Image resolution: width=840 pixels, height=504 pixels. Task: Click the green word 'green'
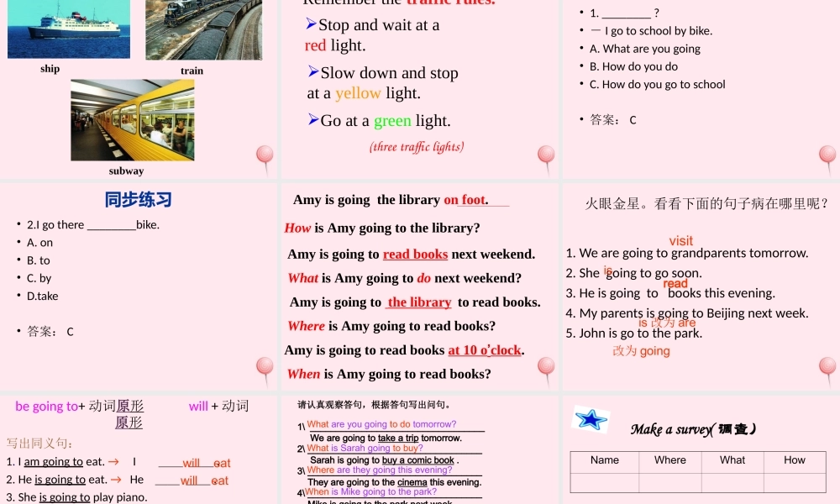tap(392, 121)
